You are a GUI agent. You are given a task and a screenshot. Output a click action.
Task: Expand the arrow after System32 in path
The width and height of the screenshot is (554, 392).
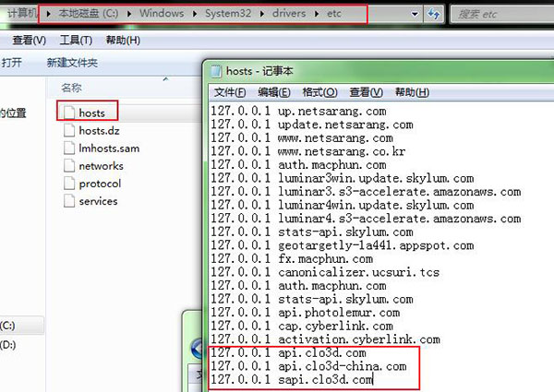[x=262, y=14]
